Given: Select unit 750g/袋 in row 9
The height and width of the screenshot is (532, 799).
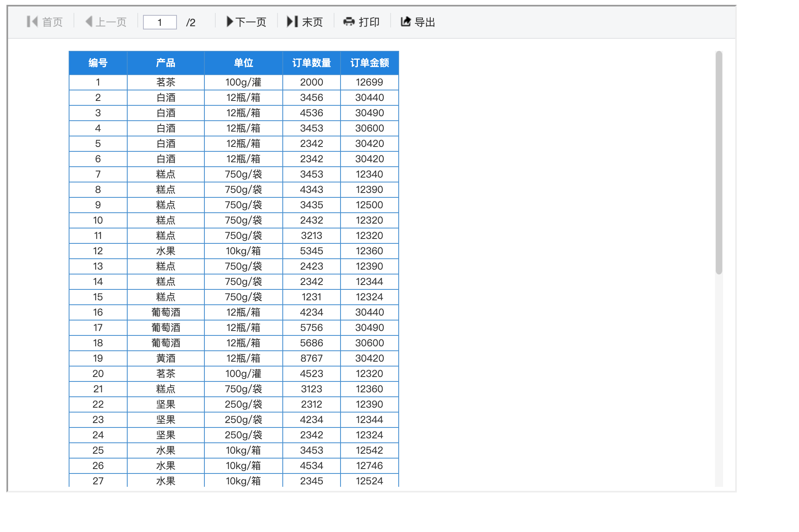Looking at the screenshot, I should coord(244,205).
